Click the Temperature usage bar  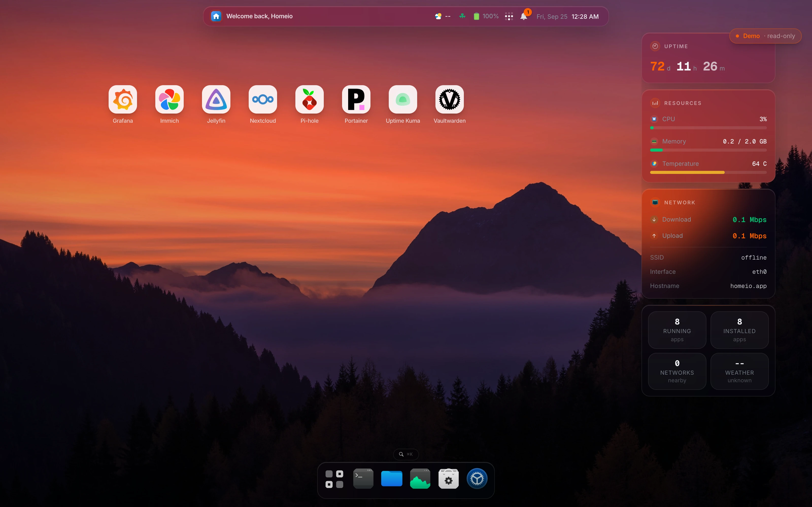[708, 172]
